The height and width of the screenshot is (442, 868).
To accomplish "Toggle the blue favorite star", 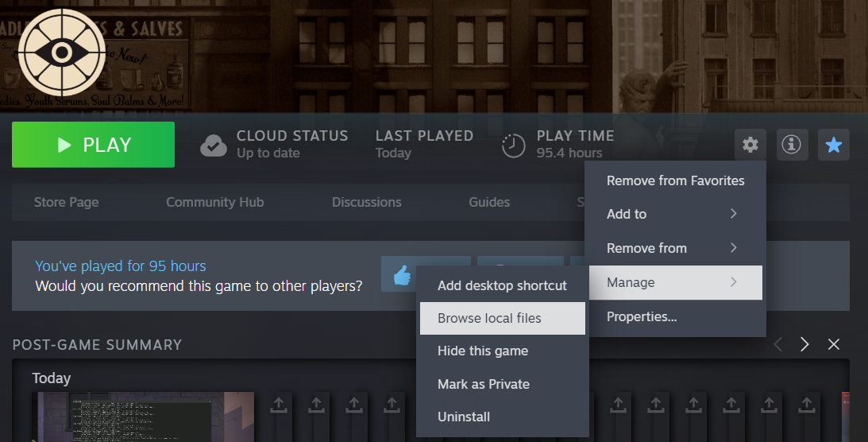I will click(834, 145).
